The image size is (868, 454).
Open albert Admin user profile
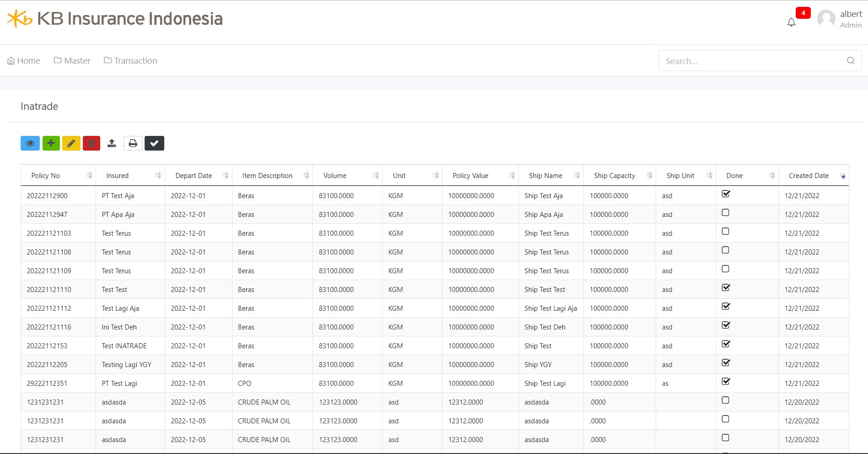pyautogui.click(x=840, y=19)
